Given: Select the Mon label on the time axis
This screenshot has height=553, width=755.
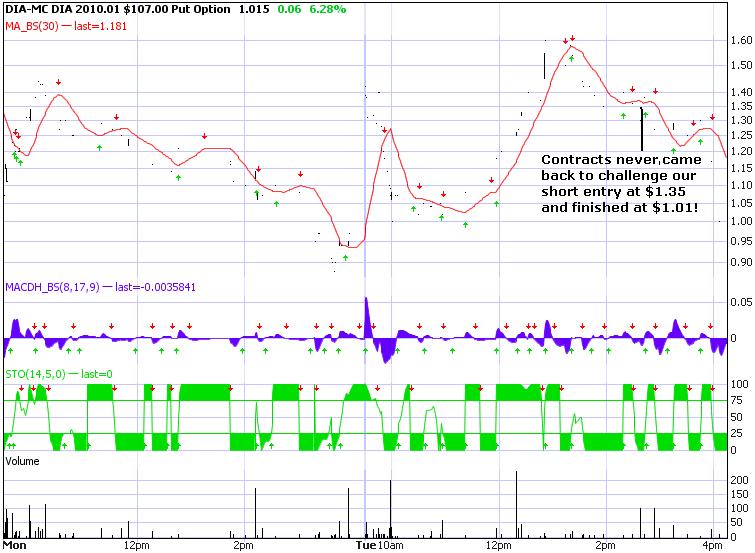Looking at the screenshot, I should (14, 546).
